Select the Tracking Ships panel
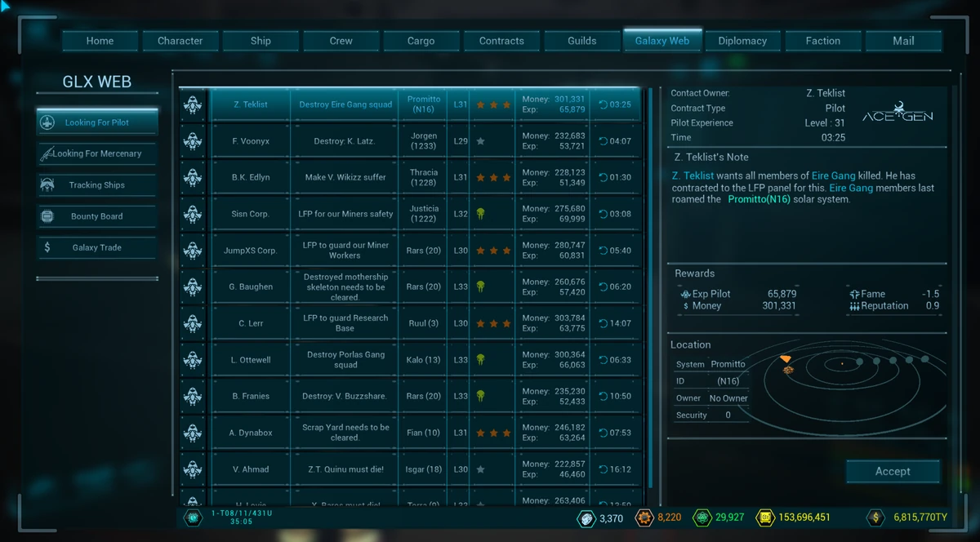 pyautogui.click(x=96, y=185)
